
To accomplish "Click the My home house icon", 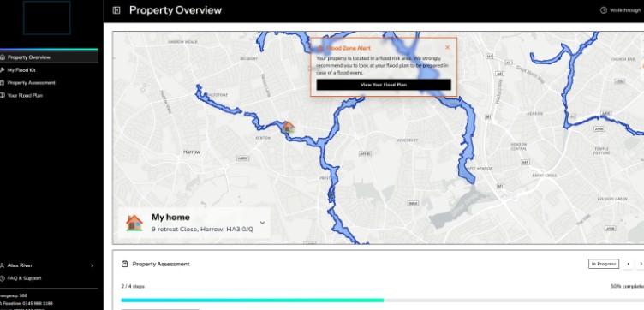I will (134, 223).
